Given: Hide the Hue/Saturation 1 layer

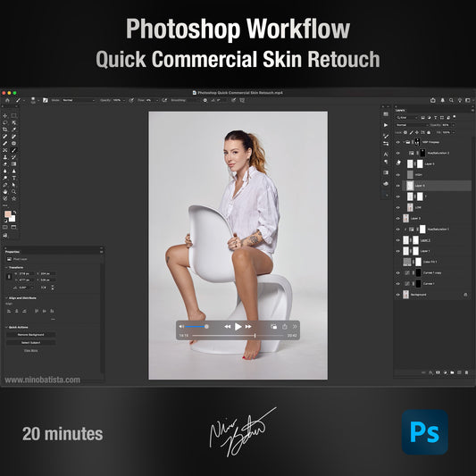Looking at the screenshot, I should [x=398, y=230].
